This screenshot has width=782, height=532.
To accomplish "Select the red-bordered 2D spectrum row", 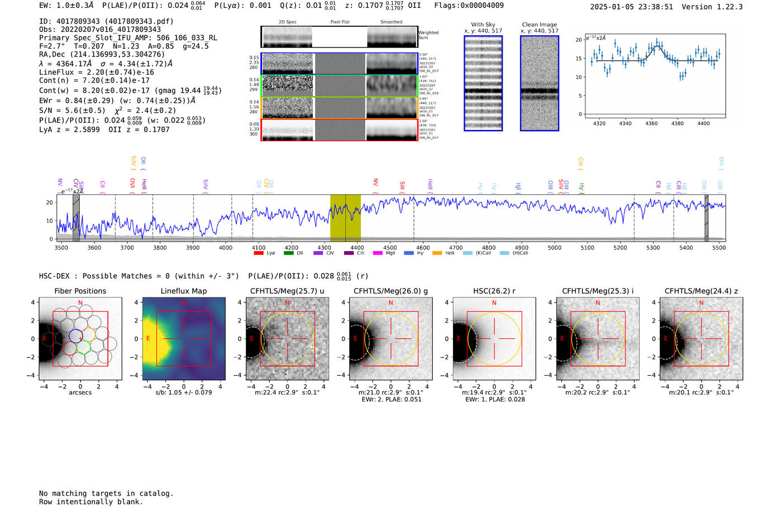I will click(340, 130).
